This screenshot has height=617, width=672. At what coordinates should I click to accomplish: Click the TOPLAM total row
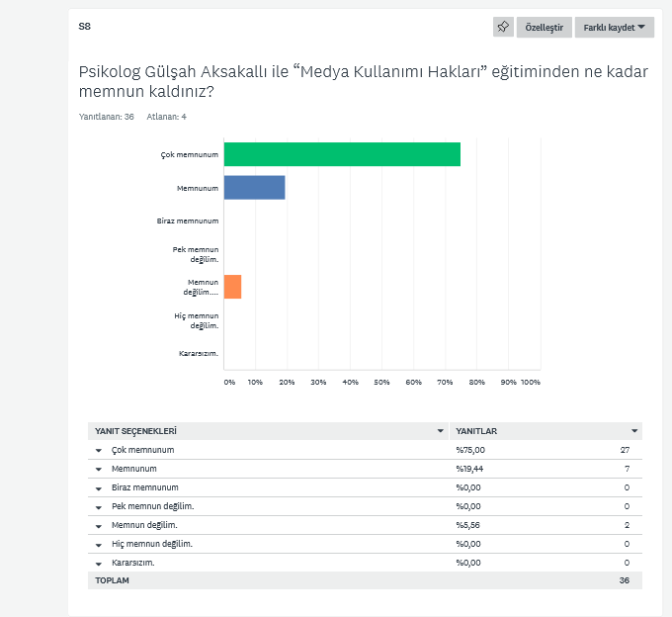tap(364, 580)
